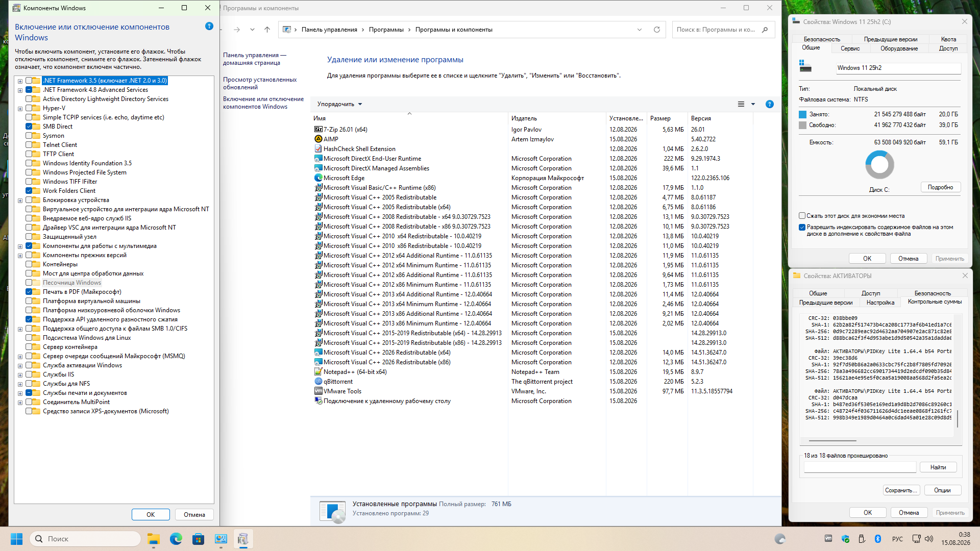Image resolution: width=980 pixels, height=551 pixels.
Task: Select the Remote Desktop Connection program icon
Action: pyautogui.click(x=318, y=401)
